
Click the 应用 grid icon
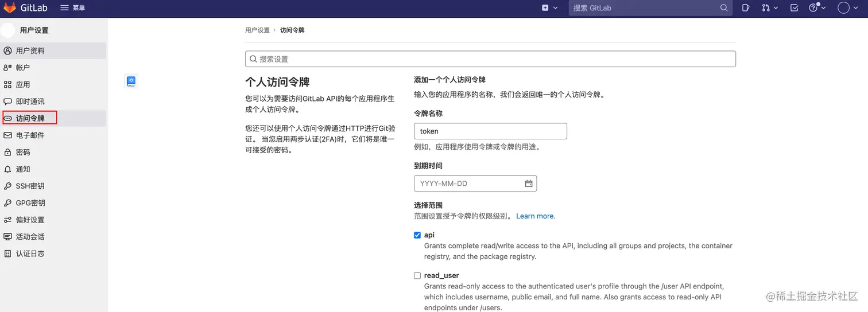[7, 84]
